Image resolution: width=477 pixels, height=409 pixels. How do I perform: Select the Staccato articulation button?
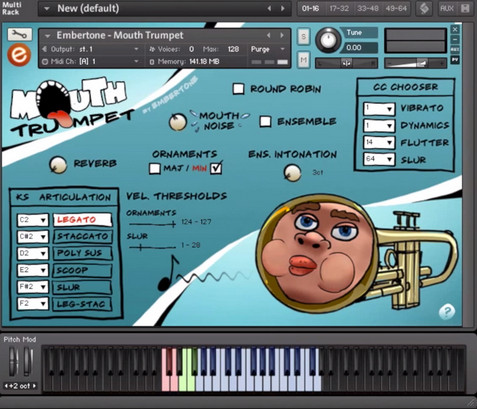pyautogui.click(x=82, y=237)
